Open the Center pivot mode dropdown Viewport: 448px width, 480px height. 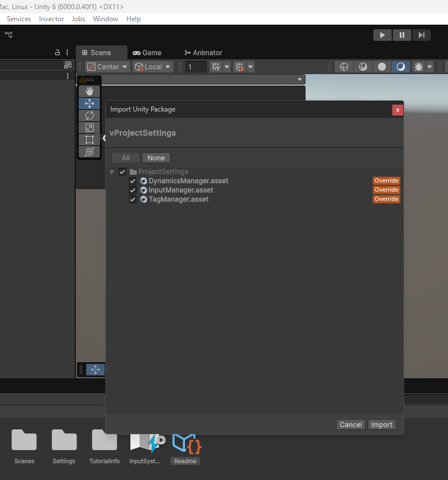pos(107,67)
